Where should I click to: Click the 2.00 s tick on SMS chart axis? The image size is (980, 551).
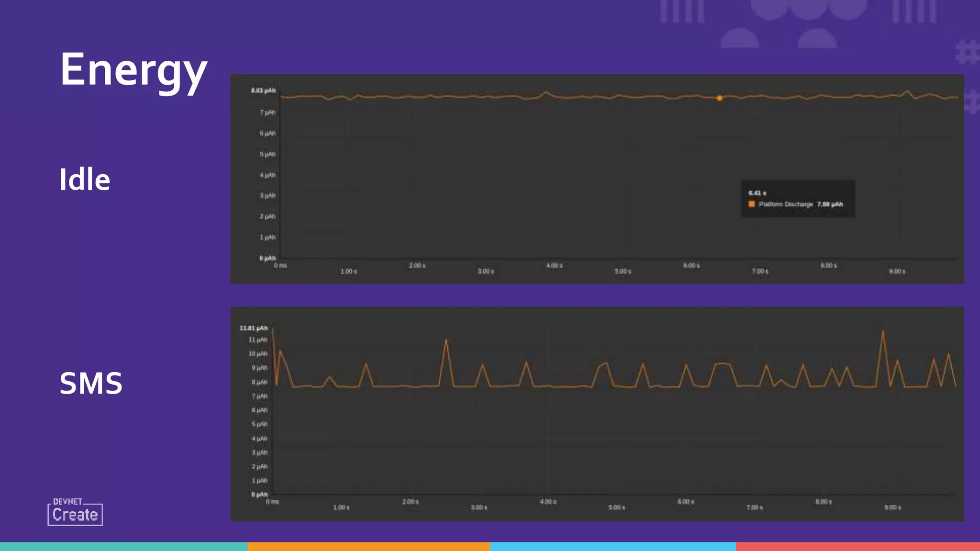[x=410, y=502]
